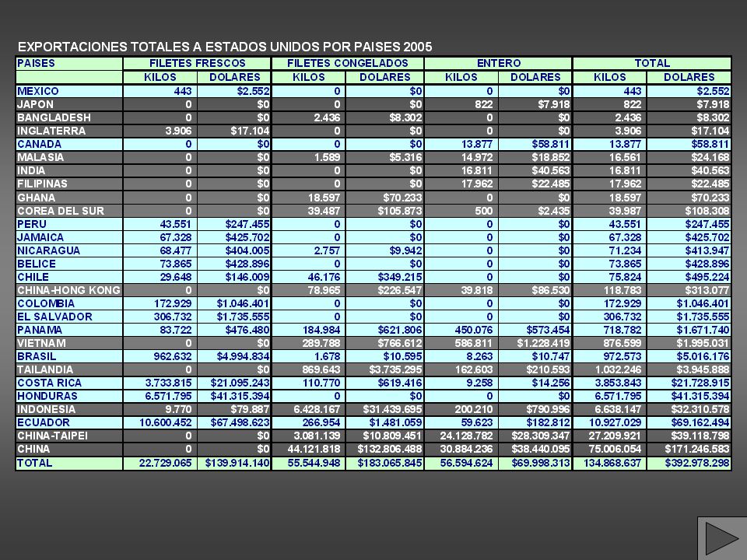Click the JAMAICA row label
Viewport: 747px width, 560px height.
tap(40, 237)
